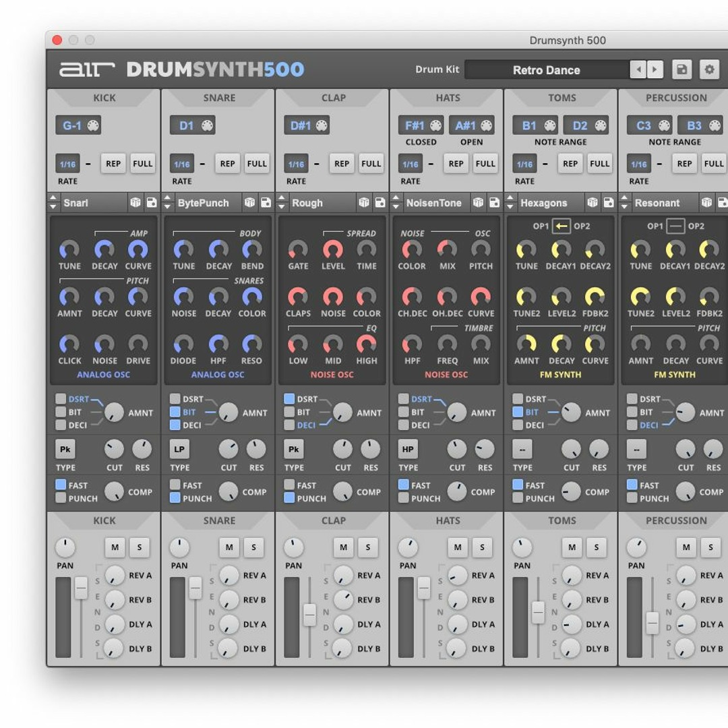Select the TOMS tab at the top
The image size is (728, 728).
[x=562, y=98]
